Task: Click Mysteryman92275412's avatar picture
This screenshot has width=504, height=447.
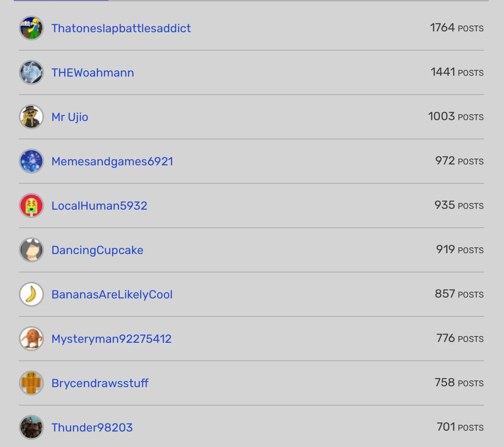Action: click(31, 338)
